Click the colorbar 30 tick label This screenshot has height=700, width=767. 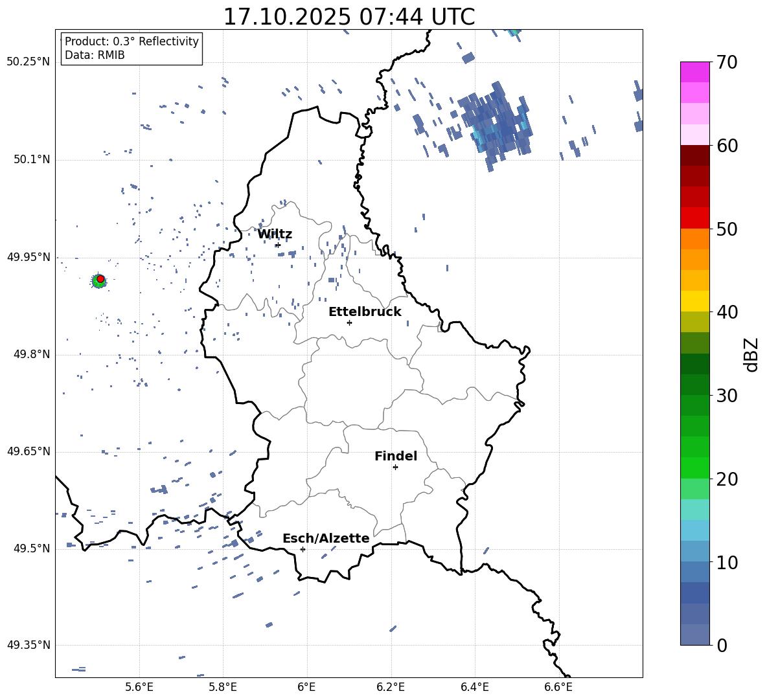point(727,396)
